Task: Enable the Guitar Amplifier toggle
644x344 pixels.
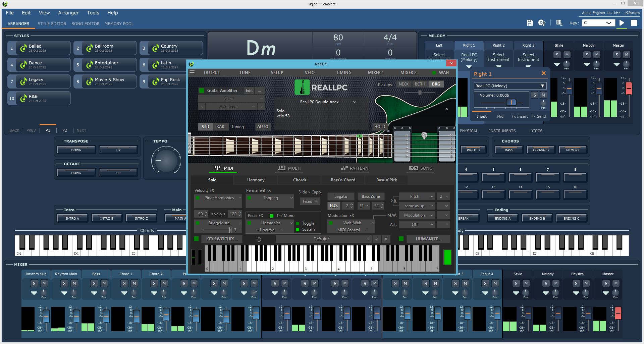Action: (202, 91)
